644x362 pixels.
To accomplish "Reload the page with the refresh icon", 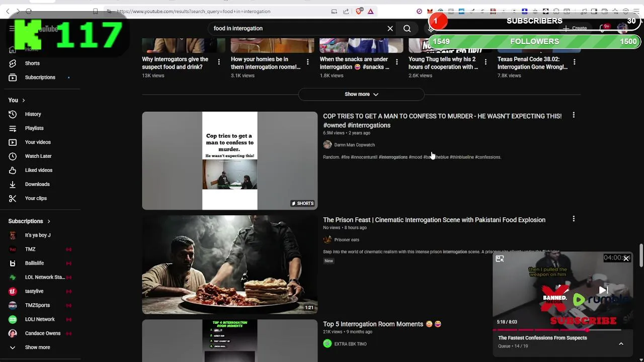I will pyautogui.click(x=29, y=11).
